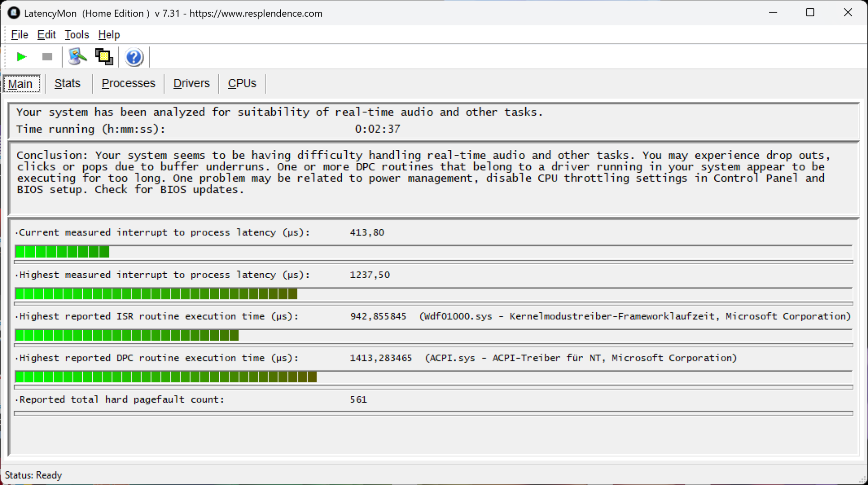This screenshot has width=868, height=485.
Task: Open the Edit menu
Action: coord(46,35)
